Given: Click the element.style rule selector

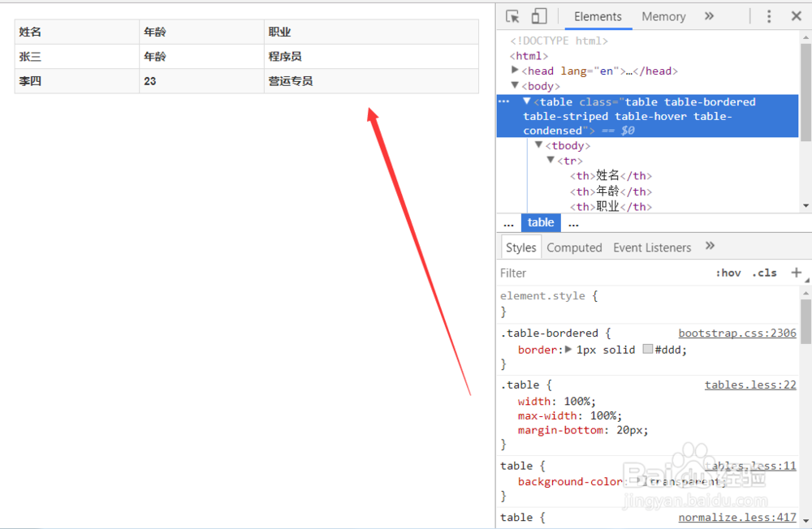Looking at the screenshot, I should tap(542, 295).
